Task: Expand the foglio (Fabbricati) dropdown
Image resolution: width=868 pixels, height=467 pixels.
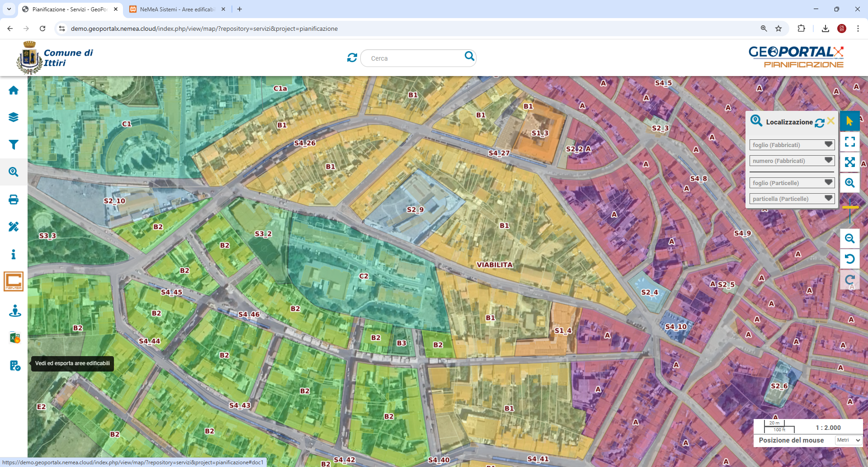Action: [792, 145]
